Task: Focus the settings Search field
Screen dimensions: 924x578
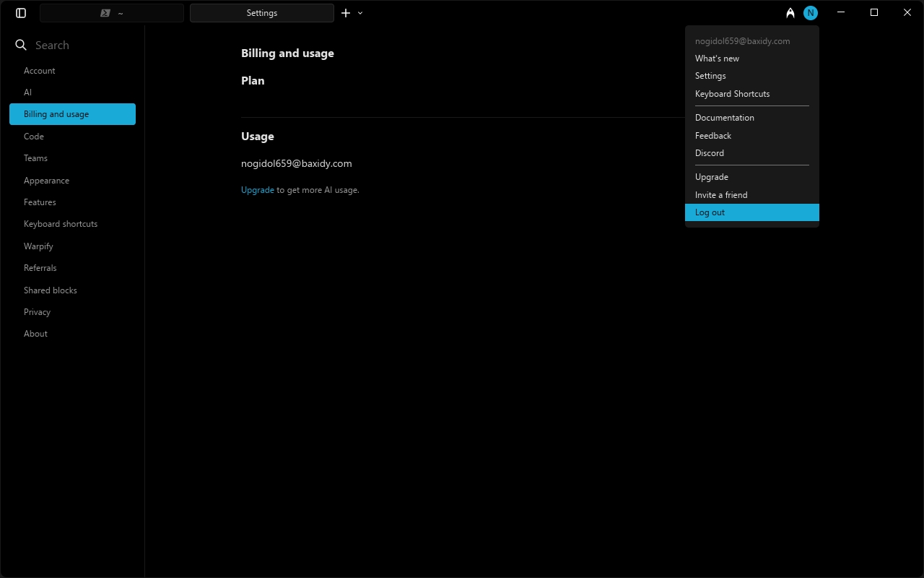Action: pyautogui.click(x=72, y=45)
